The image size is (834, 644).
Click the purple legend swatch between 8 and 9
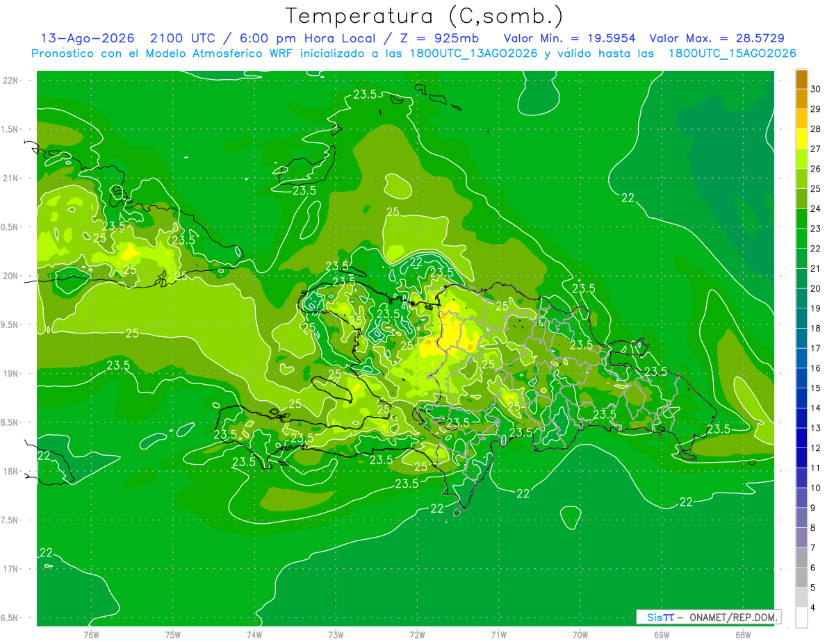click(x=801, y=518)
